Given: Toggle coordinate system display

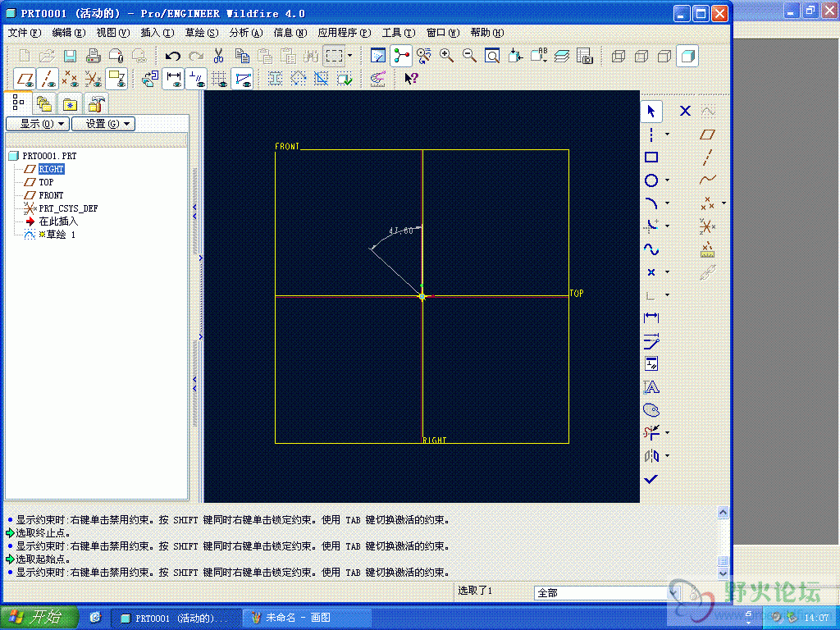Looking at the screenshot, I should coord(94,79).
